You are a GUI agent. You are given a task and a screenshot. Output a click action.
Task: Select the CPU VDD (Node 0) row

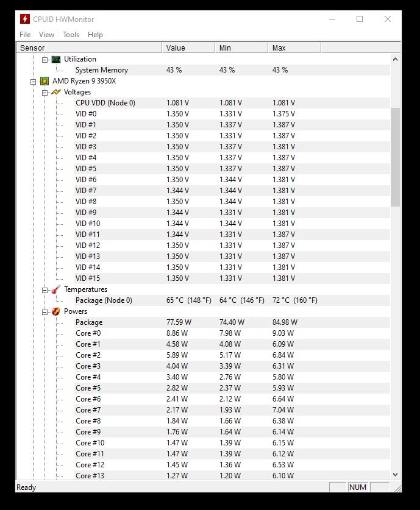232,103
